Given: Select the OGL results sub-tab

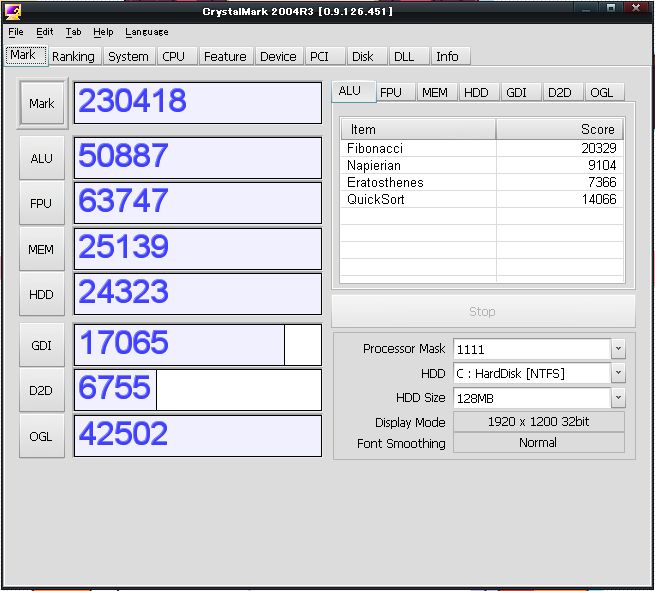Looking at the screenshot, I should (605, 92).
